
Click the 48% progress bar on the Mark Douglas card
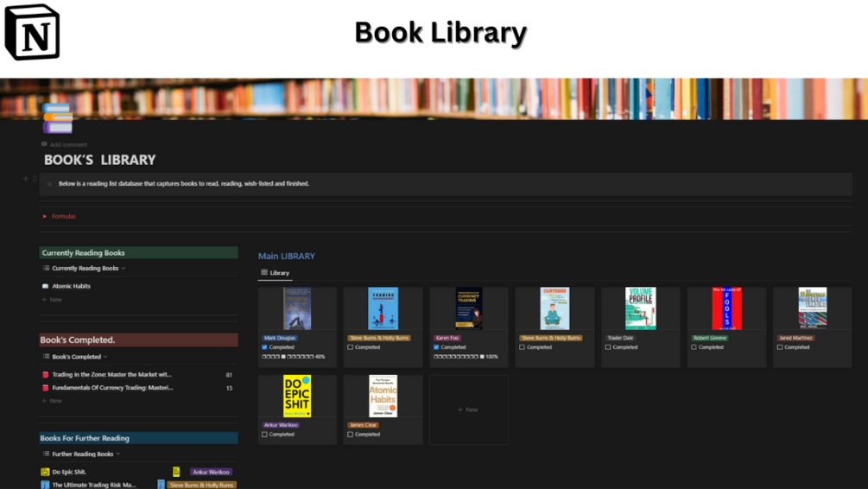(294, 357)
